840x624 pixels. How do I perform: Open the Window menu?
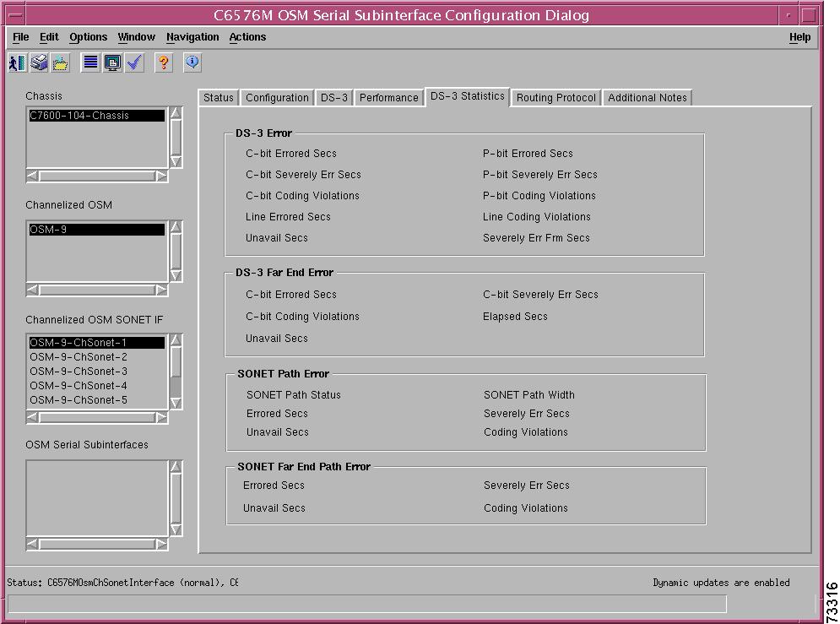(137, 37)
